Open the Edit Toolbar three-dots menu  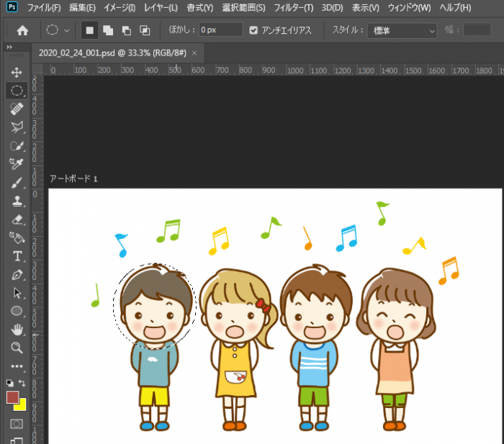(17, 366)
